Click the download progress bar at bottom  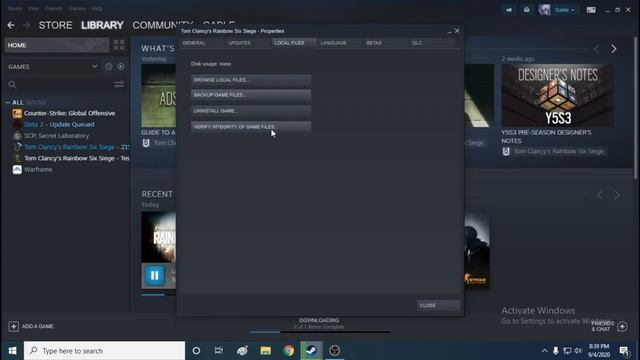tap(320, 332)
